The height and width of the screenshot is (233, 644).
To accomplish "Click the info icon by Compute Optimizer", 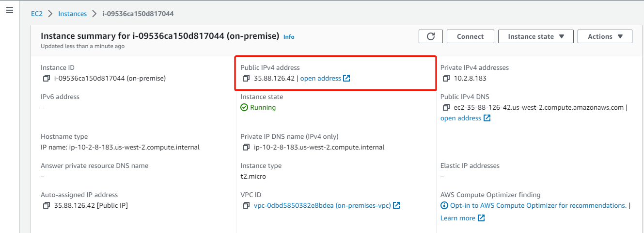I will [444, 205].
